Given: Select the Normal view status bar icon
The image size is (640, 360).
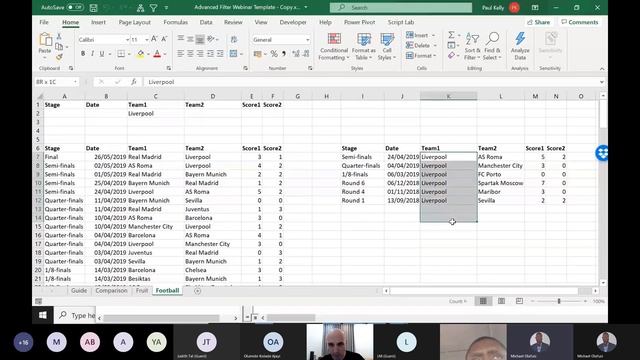Looking at the screenshot, I should [x=483, y=301].
